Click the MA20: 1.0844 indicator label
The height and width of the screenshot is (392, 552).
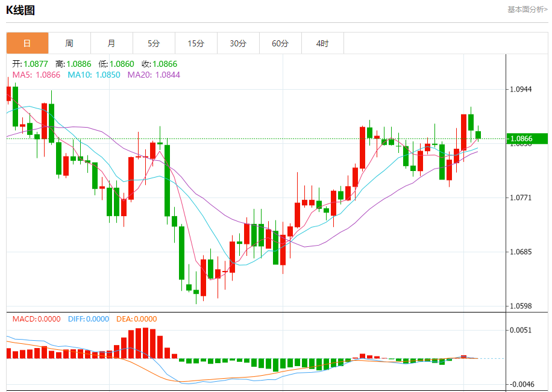[154, 75]
